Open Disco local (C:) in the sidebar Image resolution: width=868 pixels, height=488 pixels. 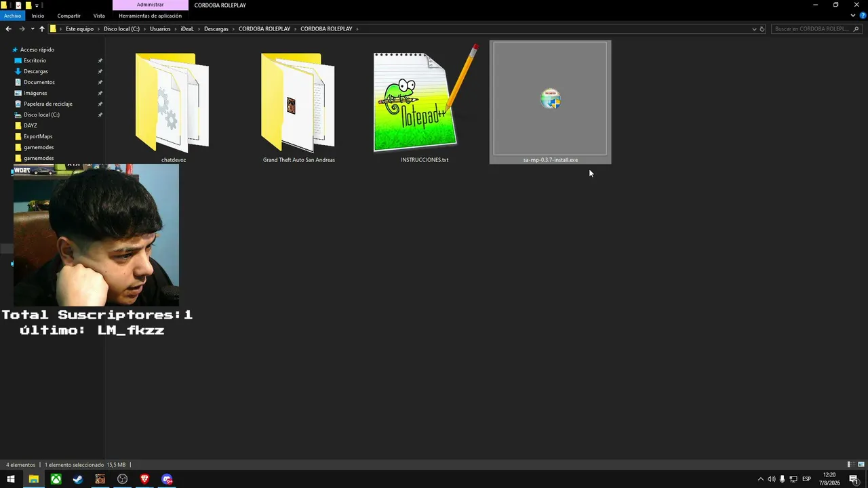(41, 115)
